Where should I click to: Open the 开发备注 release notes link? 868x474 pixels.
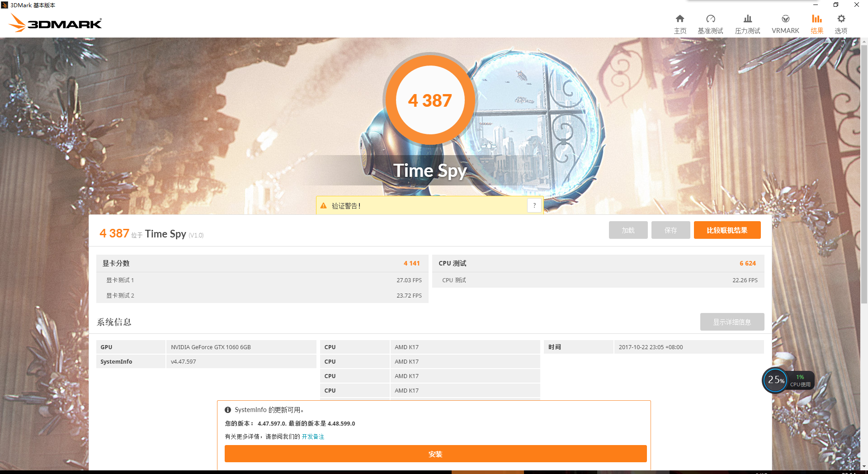coord(313,436)
